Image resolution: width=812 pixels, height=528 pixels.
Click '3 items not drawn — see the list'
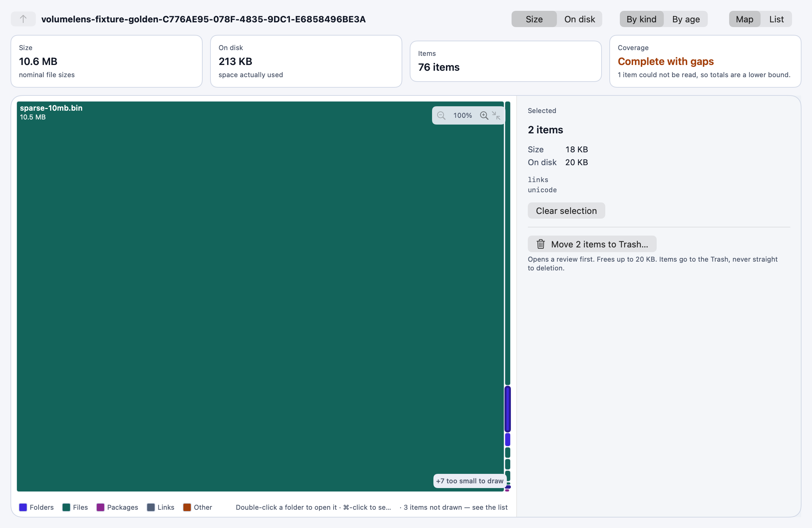[x=455, y=507]
